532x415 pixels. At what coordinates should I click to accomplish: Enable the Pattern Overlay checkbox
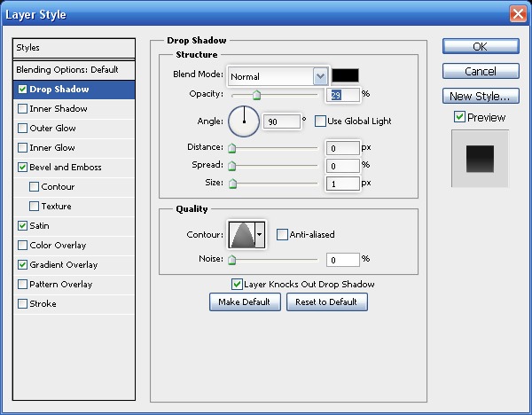22,285
